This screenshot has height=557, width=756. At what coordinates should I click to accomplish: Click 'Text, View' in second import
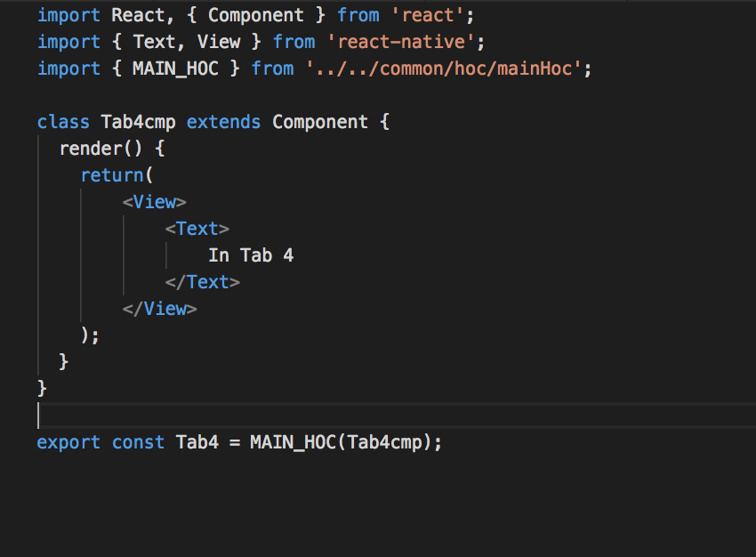click(x=187, y=42)
